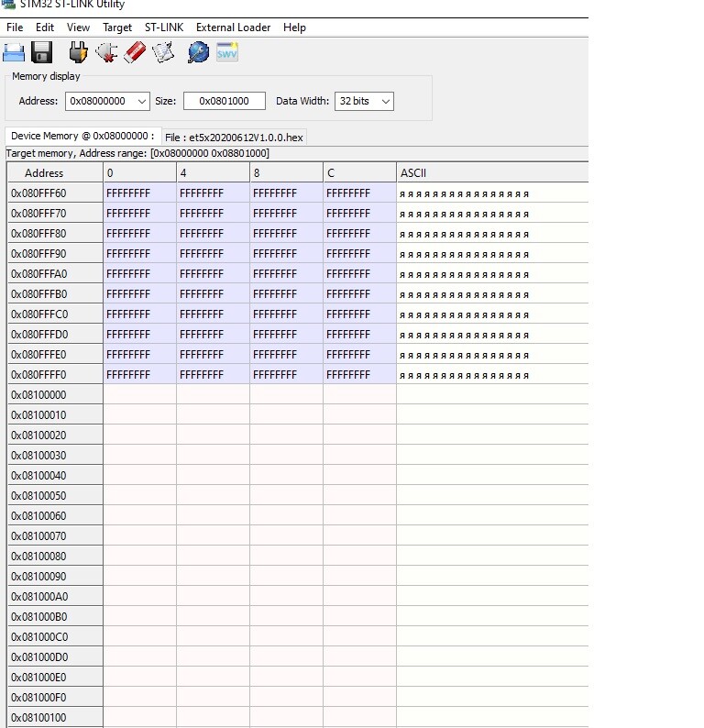Switch to et5x20200612V1.0.0.hex file tab
Image resolution: width=704 pixels, height=728 pixels.
(x=234, y=138)
